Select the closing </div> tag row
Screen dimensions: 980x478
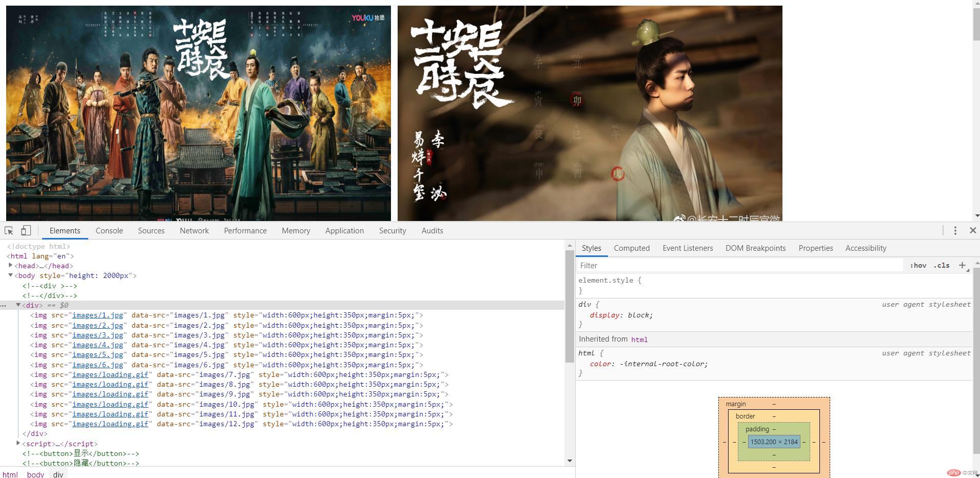(x=35, y=433)
